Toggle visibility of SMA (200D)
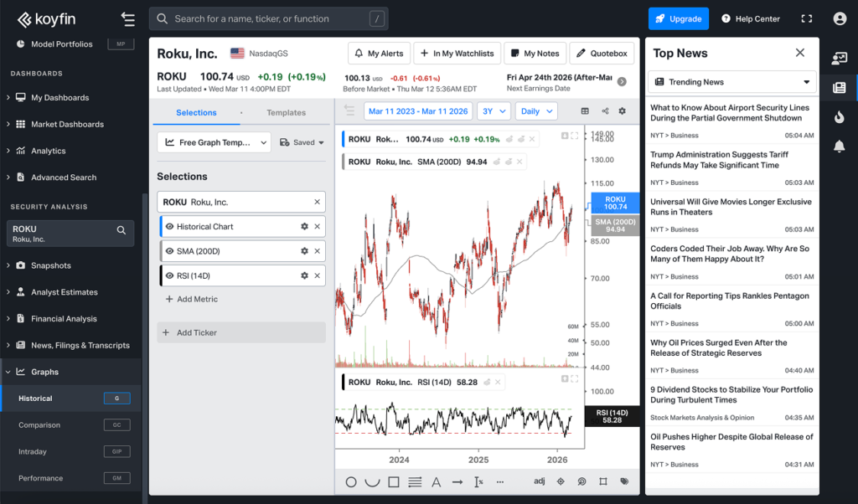858x504 pixels. point(170,251)
